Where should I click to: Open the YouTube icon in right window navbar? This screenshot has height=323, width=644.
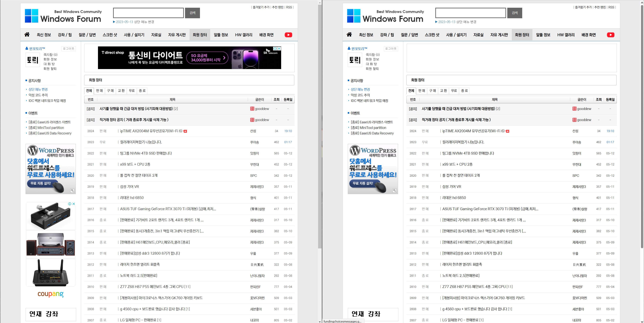click(x=610, y=35)
